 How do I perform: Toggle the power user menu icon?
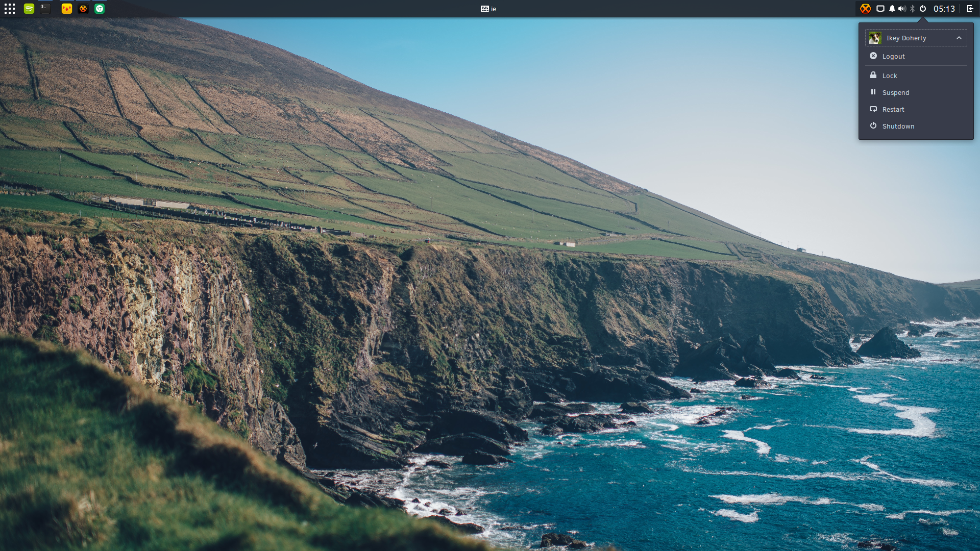923,9
